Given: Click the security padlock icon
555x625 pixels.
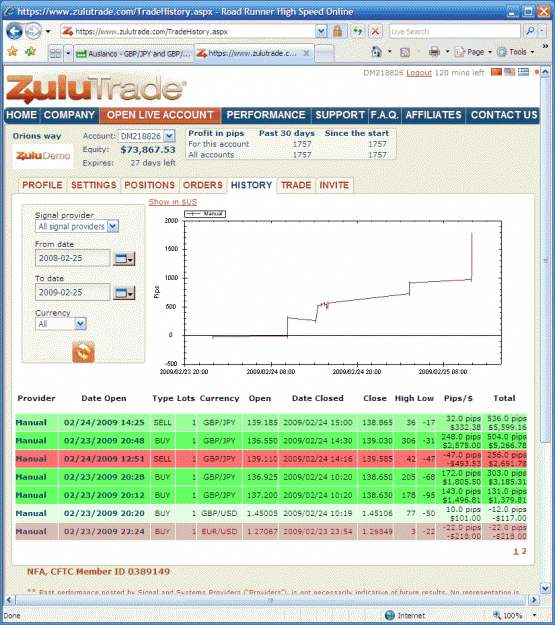Looking at the screenshot, I should 337,31.
